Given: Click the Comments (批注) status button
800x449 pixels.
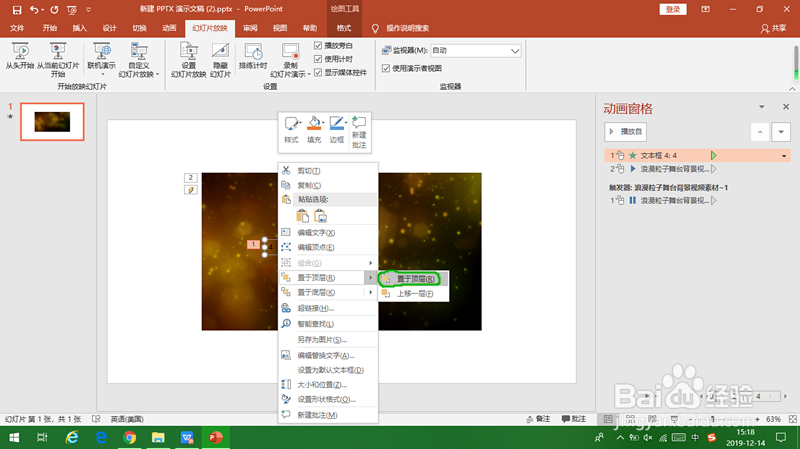Looking at the screenshot, I should [574, 419].
